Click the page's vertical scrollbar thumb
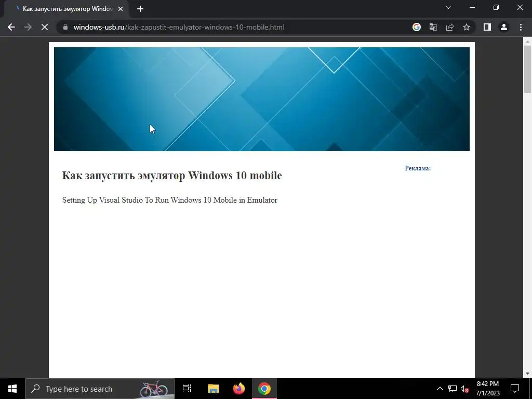Screen dimensions: 532x399 (527, 69)
